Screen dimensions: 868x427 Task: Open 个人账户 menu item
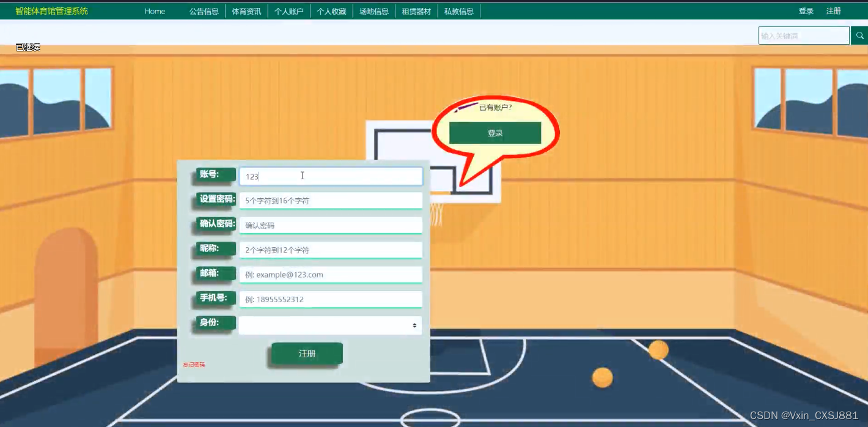point(289,11)
